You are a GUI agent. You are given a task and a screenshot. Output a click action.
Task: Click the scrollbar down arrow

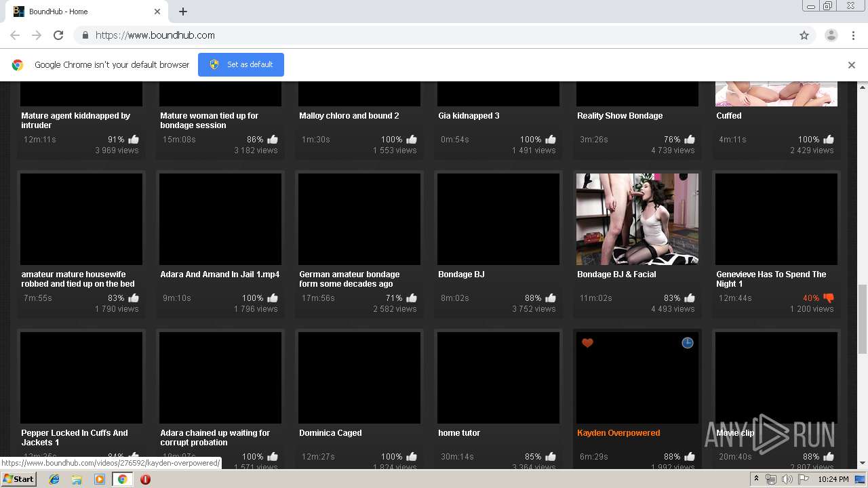[x=863, y=463]
